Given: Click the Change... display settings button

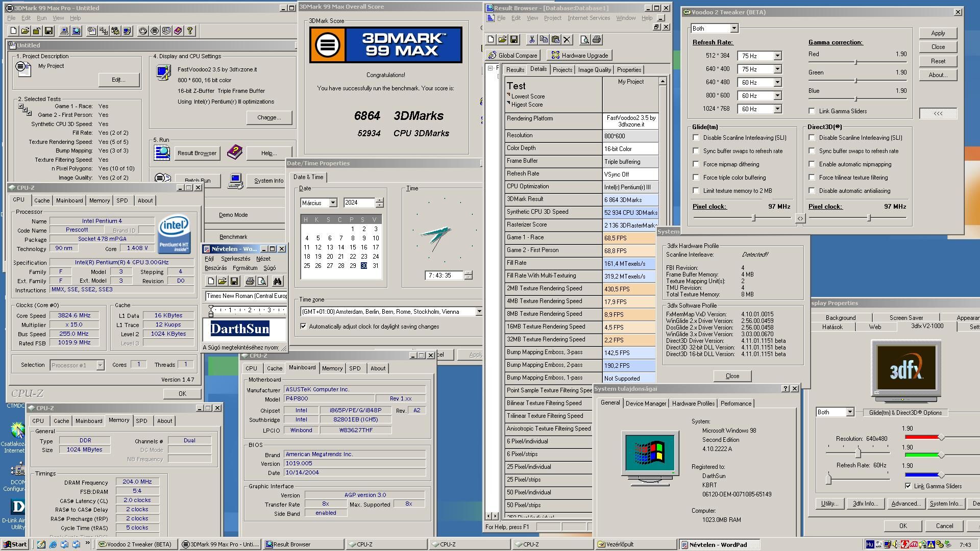Looking at the screenshot, I should click(269, 117).
